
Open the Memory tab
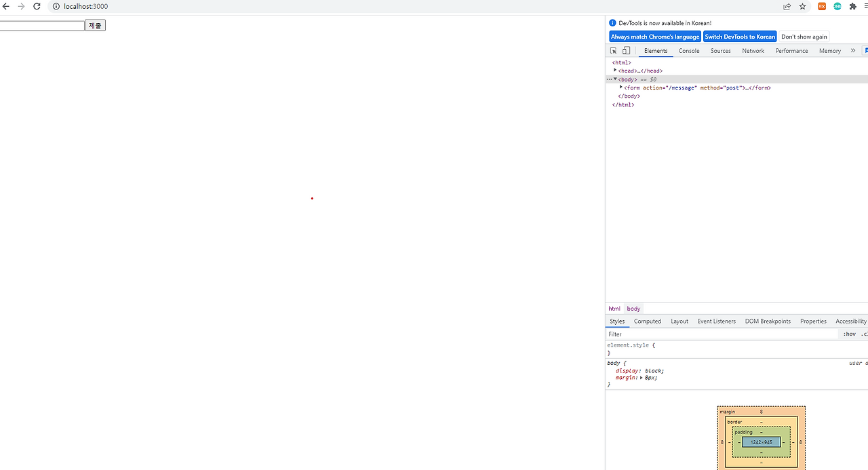point(830,51)
